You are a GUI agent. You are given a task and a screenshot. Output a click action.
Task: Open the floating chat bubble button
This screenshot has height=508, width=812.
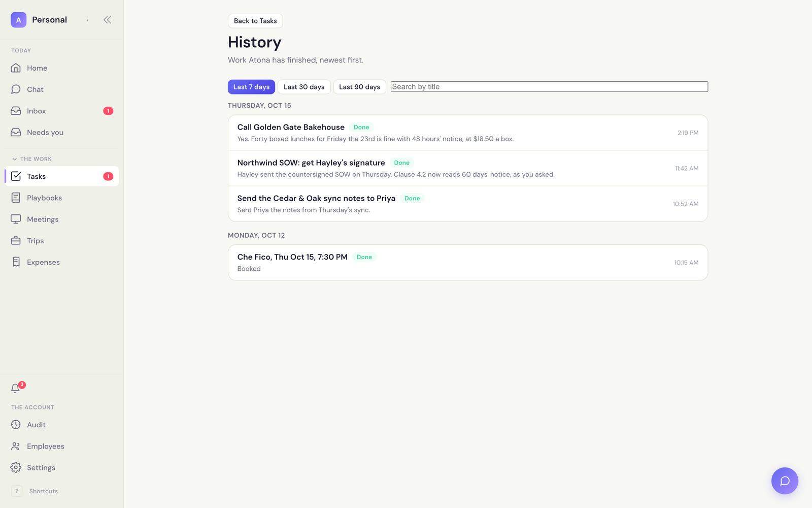tap(785, 481)
